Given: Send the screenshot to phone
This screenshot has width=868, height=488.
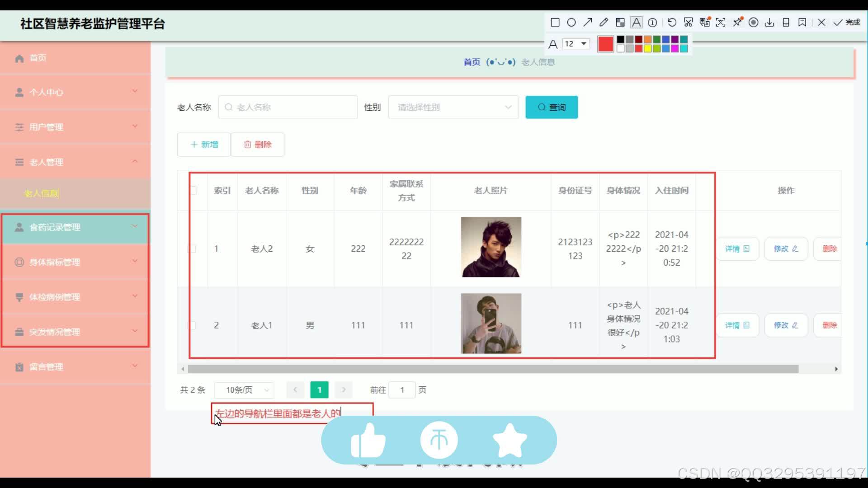Looking at the screenshot, I should pyautogui.click(x=786, y=22).
